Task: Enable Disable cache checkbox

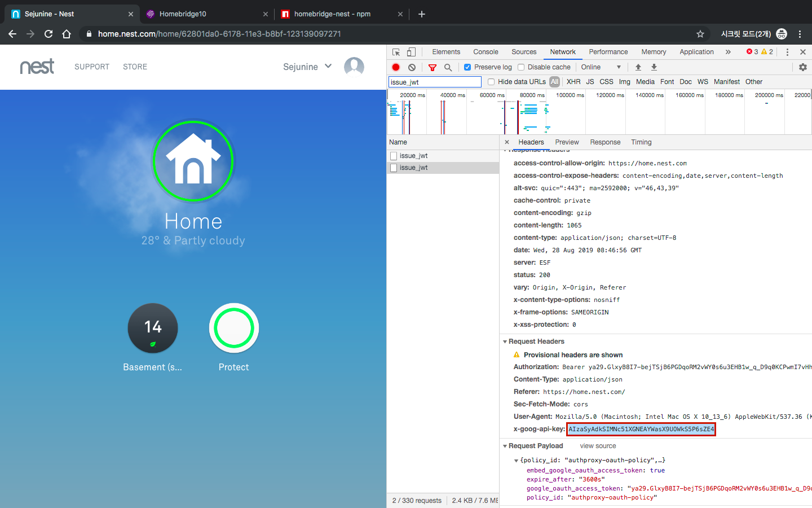Action: click(x=521, y=67)
